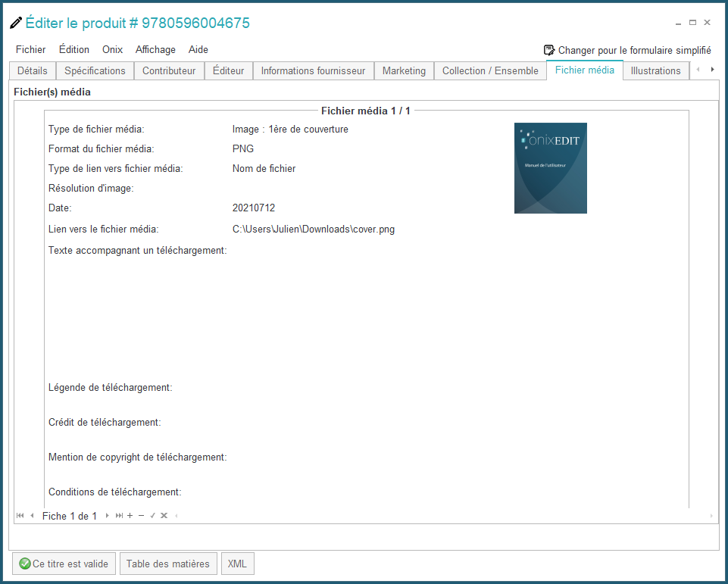The image size is (728, 584).
Task: Switch to the Éditeur tab
Action: [x=229, y=70]
